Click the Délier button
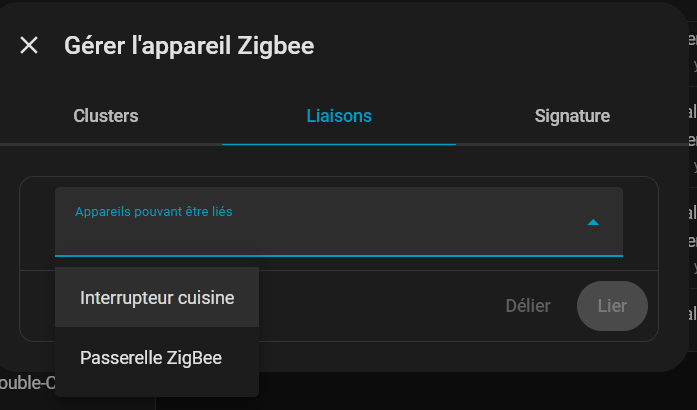This screenshot has width=697, height=410. (528, 306)
